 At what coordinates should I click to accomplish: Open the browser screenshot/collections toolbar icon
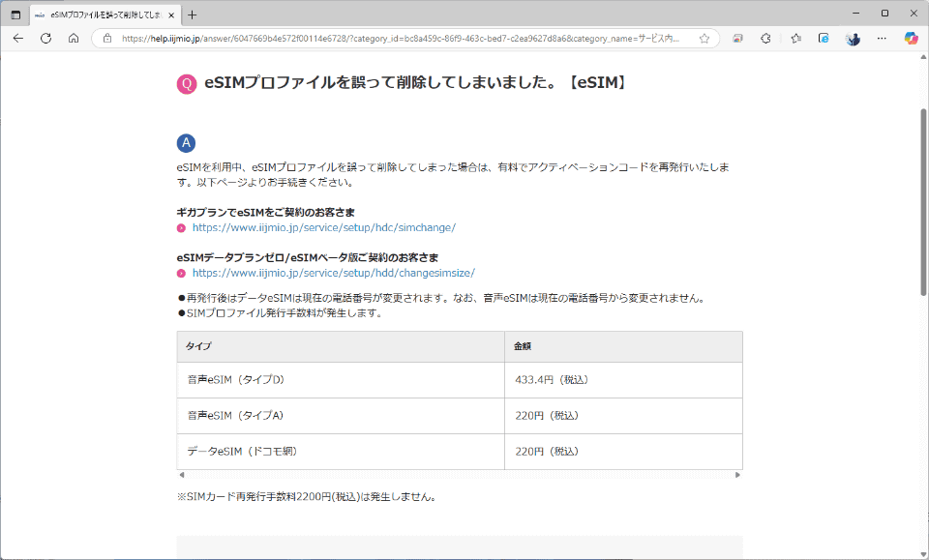coord(737,39)
